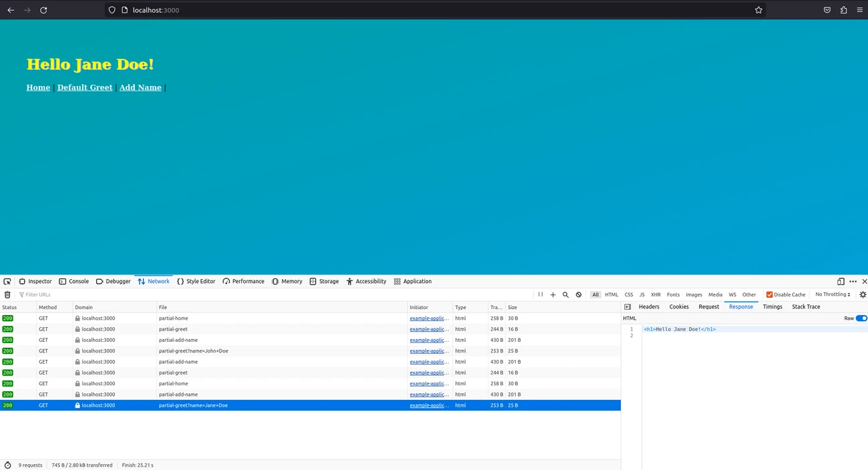Open the Application tab

[x=413, y=282]
